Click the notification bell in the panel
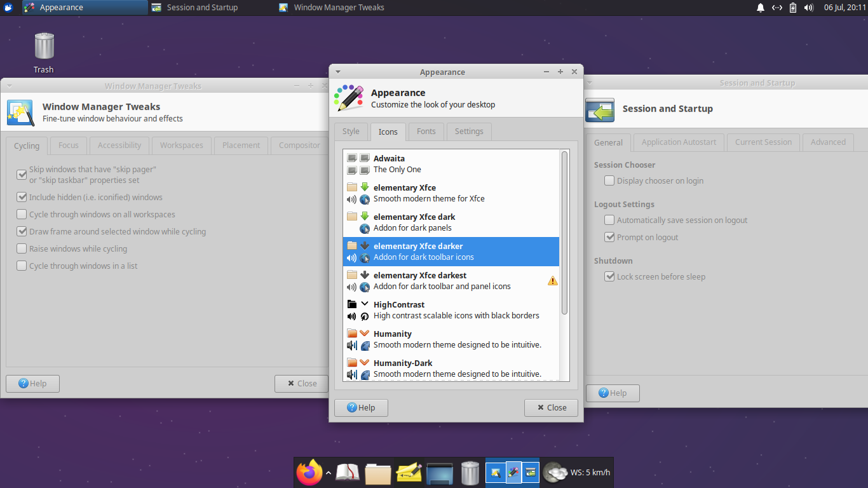Screen dimensions: 868x488 click(760, 8)
